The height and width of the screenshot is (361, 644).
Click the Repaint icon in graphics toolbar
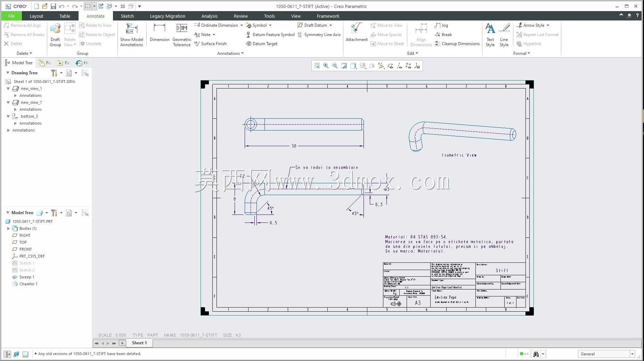344,66
